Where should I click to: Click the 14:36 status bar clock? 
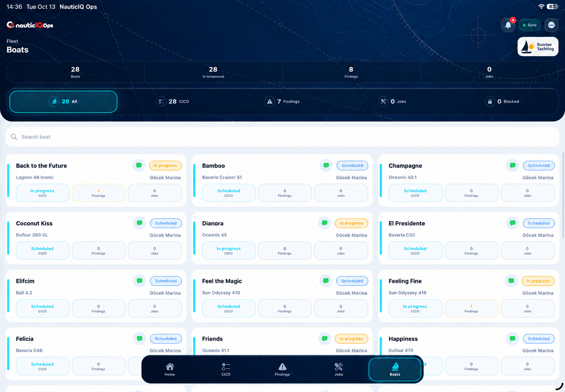14,7
